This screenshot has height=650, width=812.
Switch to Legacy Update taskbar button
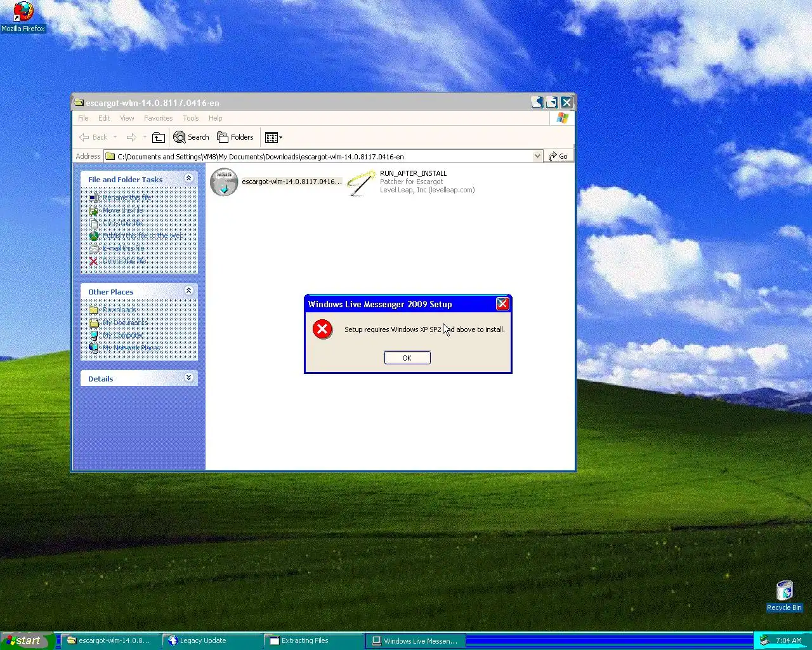pos(211,640)
